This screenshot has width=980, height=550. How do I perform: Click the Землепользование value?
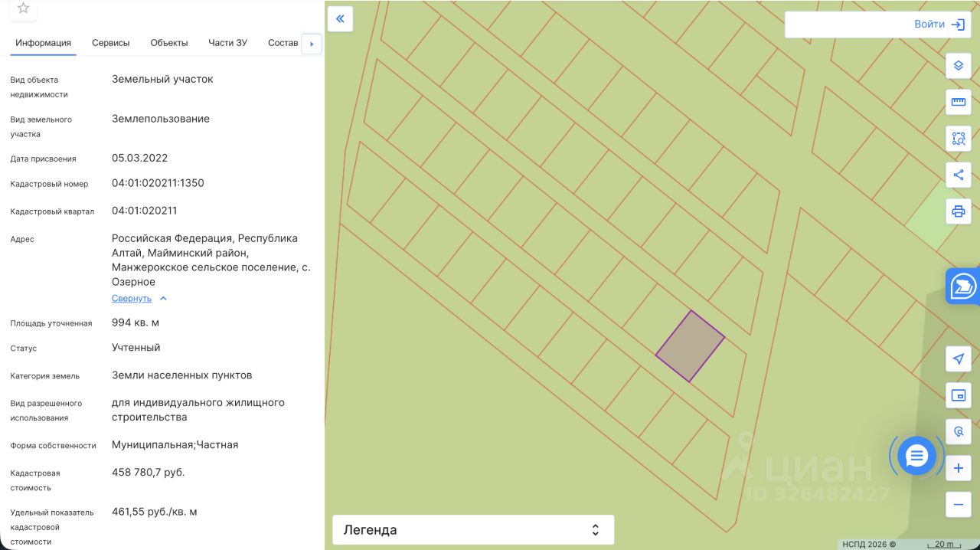(161, 119)
